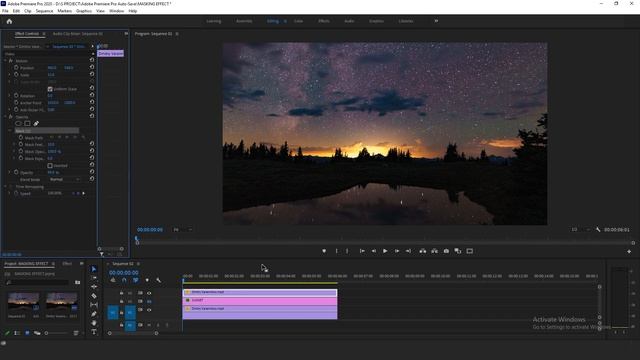Mark Out point in Program monitor

[x=347, y=251]
